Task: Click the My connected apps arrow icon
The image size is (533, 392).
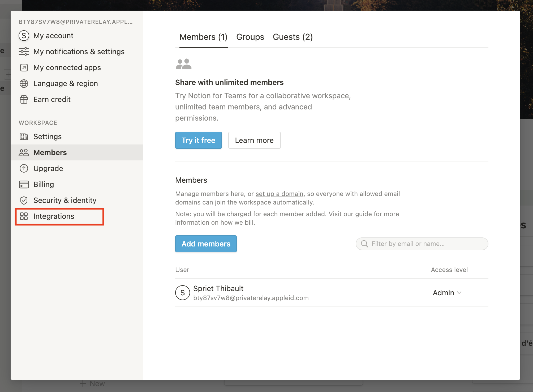Action: (24, 67)
